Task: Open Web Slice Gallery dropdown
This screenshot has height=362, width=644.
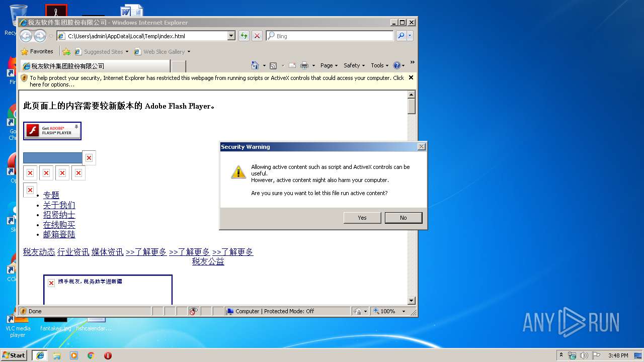Action: 189,52
